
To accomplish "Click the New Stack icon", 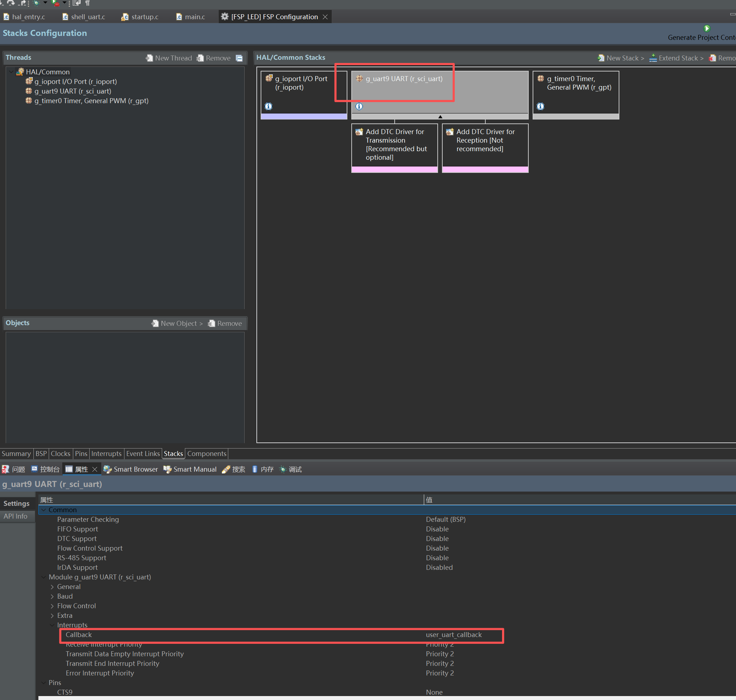I will (x=601, y=58).
